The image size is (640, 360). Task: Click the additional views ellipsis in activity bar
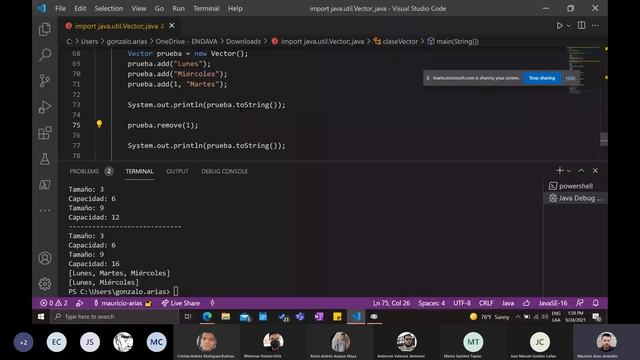pyautogui.click(x=45, y=211)
